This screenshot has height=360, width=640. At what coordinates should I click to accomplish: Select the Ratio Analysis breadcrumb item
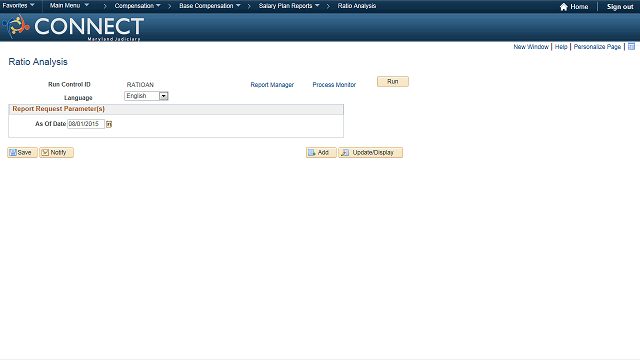point(357,6)
